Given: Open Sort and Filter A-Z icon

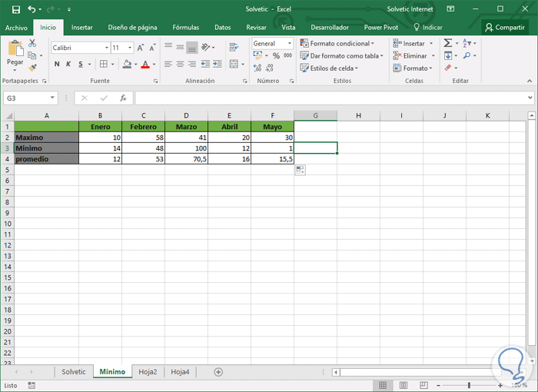Looking at the screenshot, I should (467, 43).
